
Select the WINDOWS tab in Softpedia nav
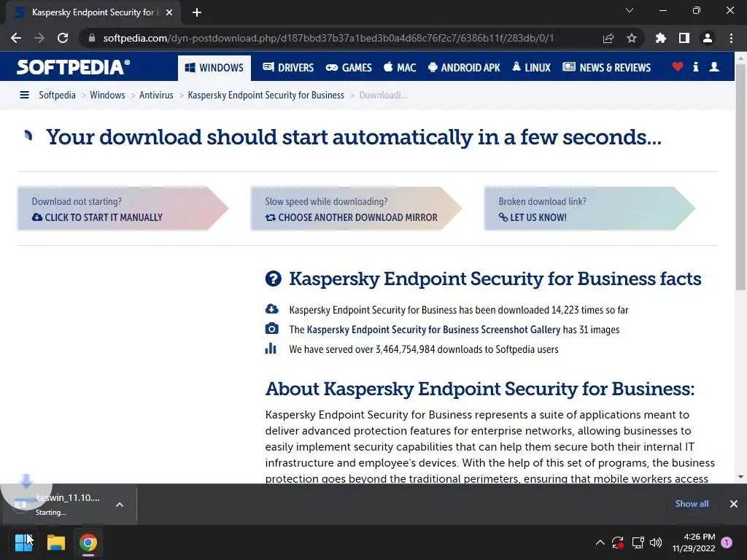(214, 68)
